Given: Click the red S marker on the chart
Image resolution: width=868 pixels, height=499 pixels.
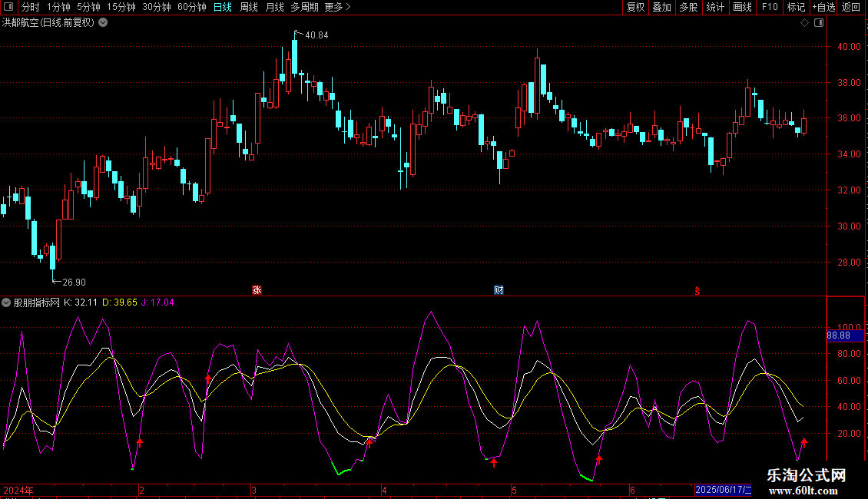Looking at the screenshot, I should point(697,290).
